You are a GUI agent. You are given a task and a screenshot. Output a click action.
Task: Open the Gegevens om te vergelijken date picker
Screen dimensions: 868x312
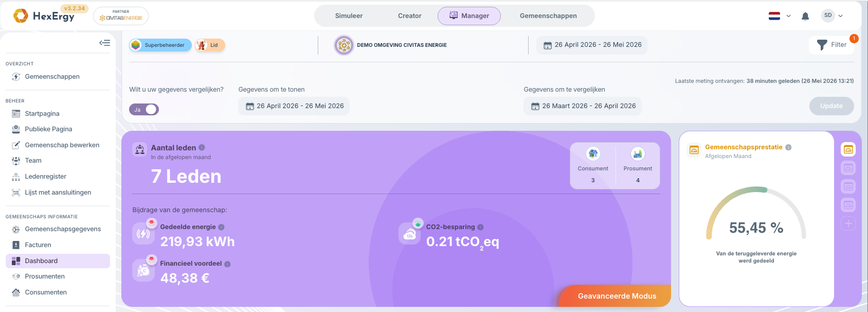[583, 106]
